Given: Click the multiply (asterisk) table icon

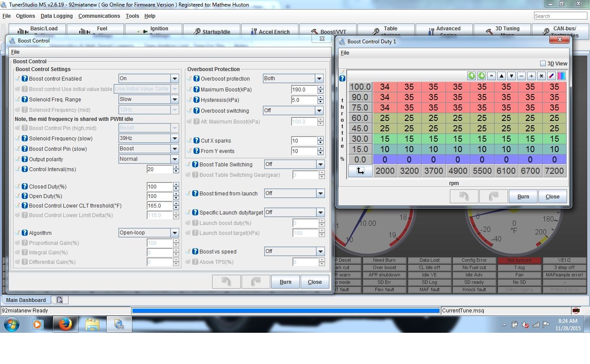Looking at the screenshot, I should point(541,76).
